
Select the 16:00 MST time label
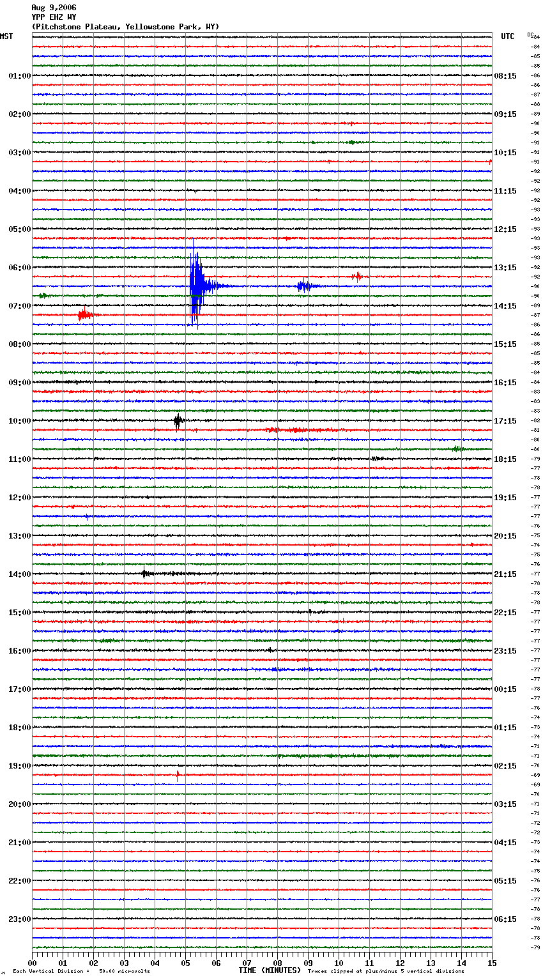(20, 651)
